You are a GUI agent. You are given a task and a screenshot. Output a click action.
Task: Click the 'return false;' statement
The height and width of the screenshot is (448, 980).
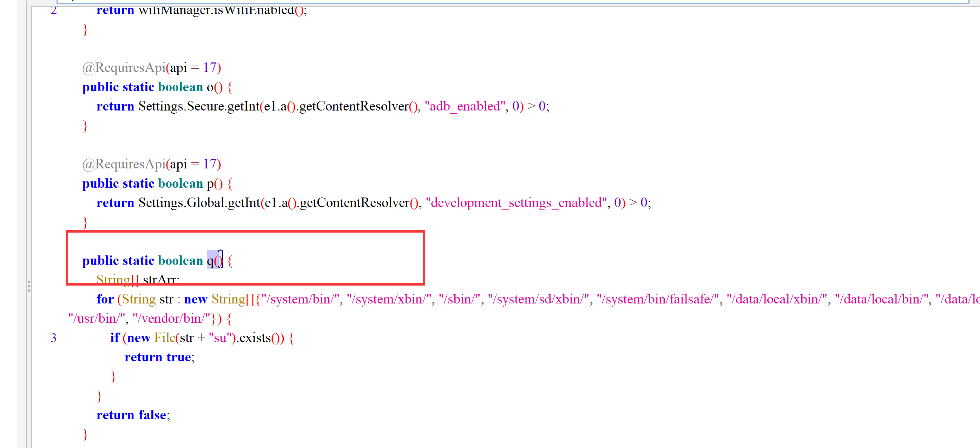133,415
